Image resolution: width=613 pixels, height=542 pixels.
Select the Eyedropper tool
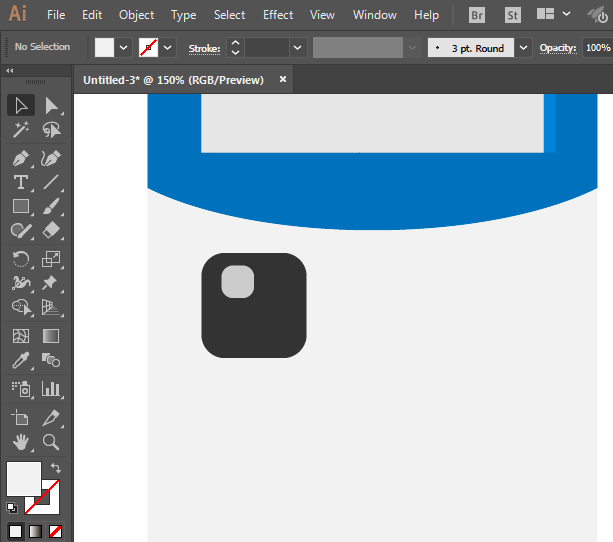click(20, 360)
